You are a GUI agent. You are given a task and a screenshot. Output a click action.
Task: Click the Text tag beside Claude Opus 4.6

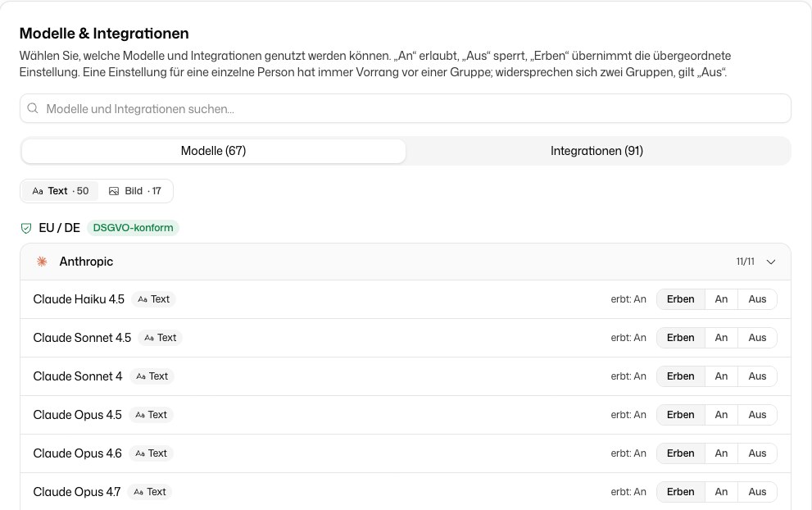point(152,453)
